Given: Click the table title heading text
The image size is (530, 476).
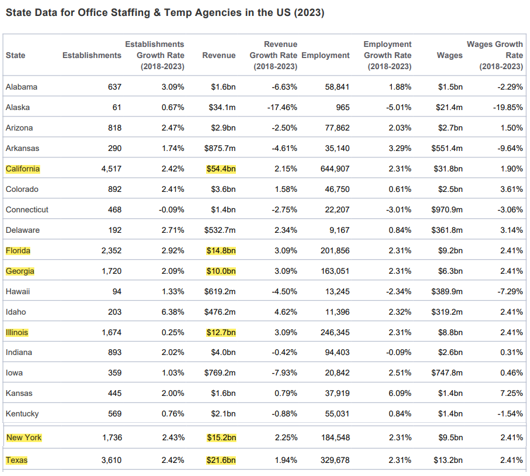Looking at the screenshot, I should tap(165, 13).
